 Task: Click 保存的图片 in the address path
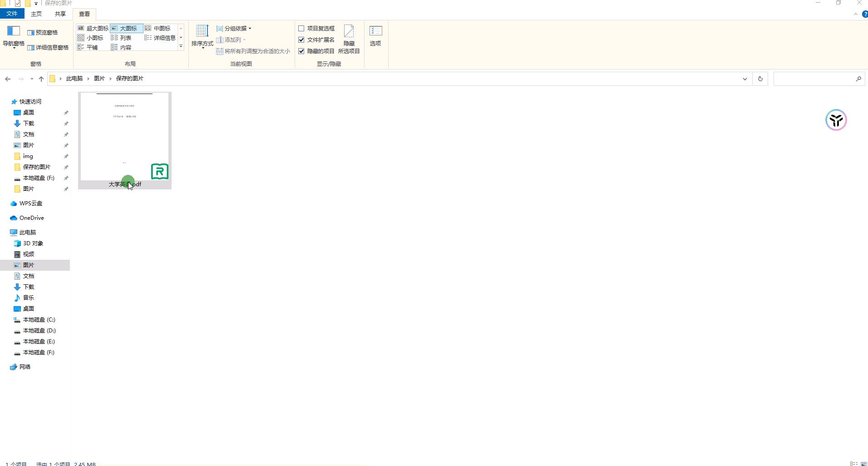click(130, 79)
